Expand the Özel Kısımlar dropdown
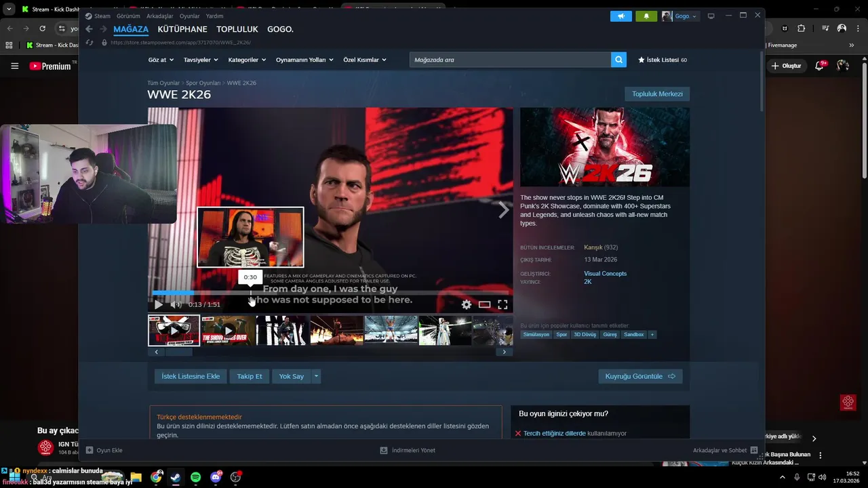This screenshot has height=488, width=868. pos(365,60)
